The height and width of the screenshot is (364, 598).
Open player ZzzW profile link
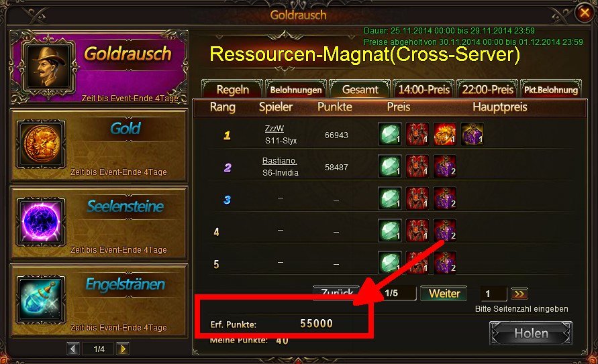275,129
